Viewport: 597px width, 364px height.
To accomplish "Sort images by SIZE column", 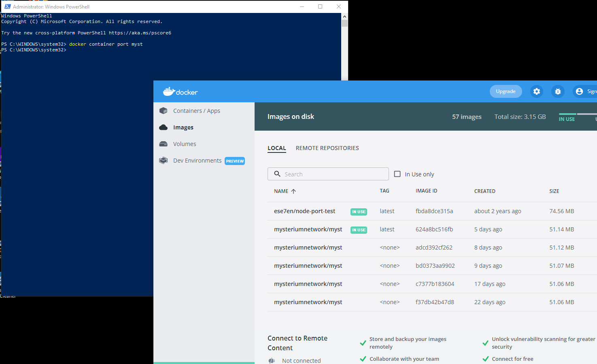I will [x=554, y=191].
